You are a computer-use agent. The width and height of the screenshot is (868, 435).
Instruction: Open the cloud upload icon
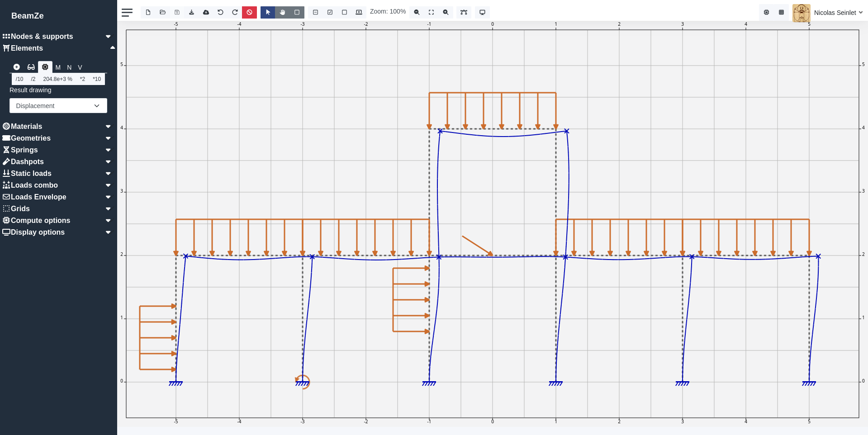(x=206, y=12)
